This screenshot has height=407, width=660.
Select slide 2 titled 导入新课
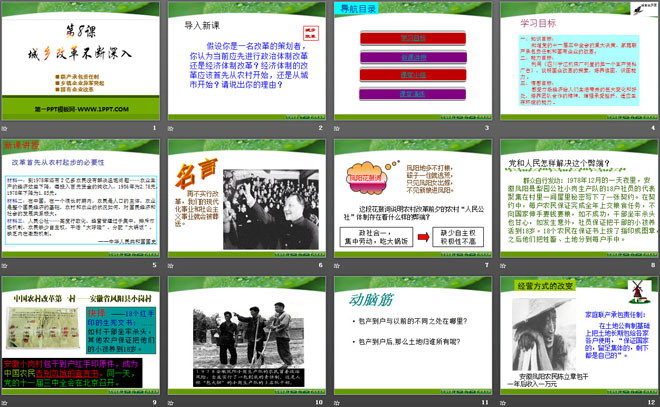[247, 61]
